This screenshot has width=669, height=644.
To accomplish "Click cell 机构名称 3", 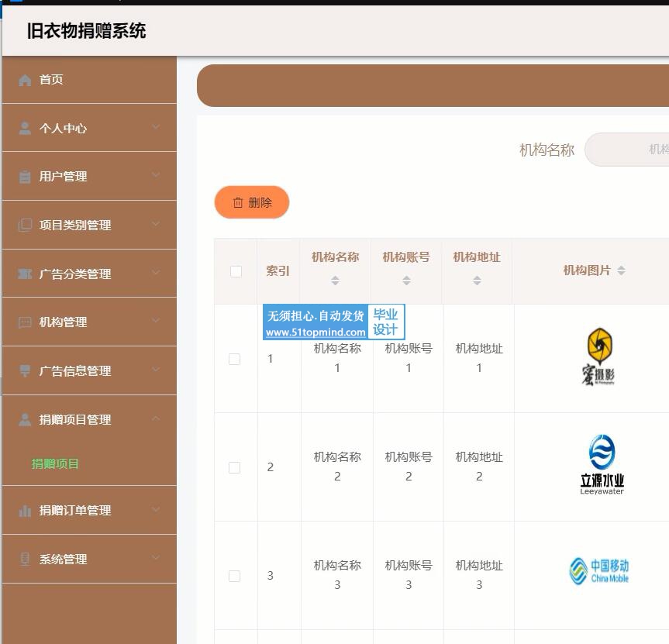I will (x=337, y=575).
